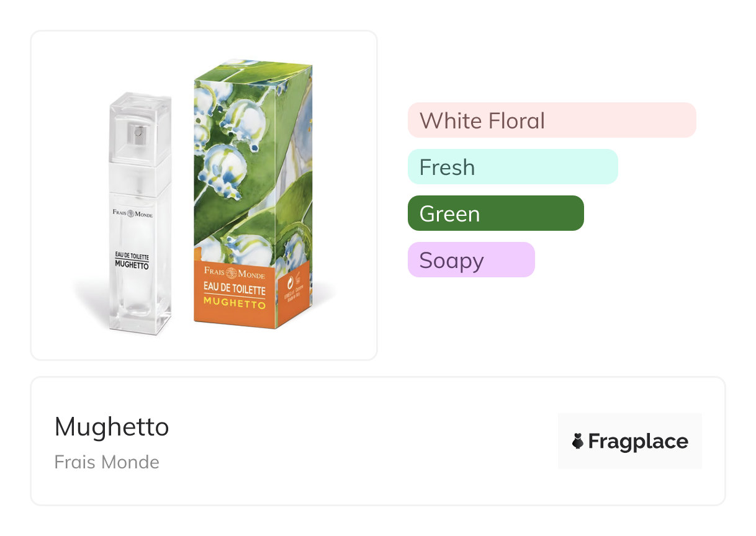Screen dimensions: 756x536
Task: Click the Fragplace logo icon
Action: coord(578,441)
